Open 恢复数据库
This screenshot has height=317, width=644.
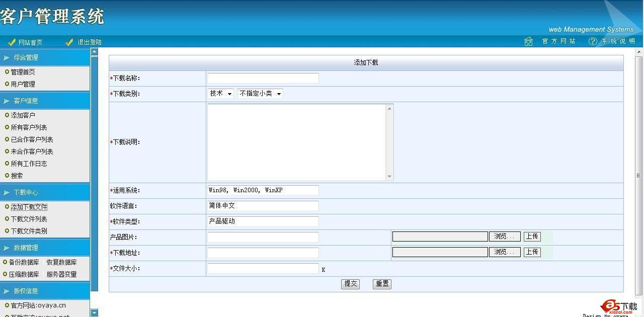click(62, 262)
